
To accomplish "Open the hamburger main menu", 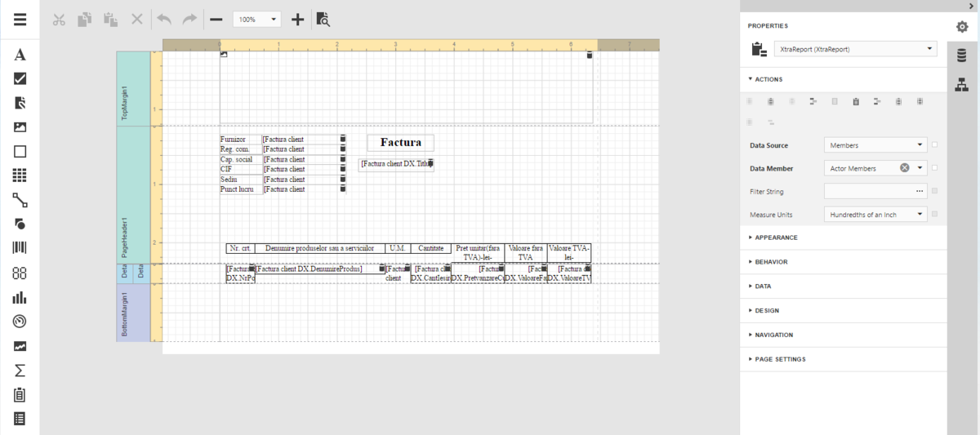I will tap(20, 20).
